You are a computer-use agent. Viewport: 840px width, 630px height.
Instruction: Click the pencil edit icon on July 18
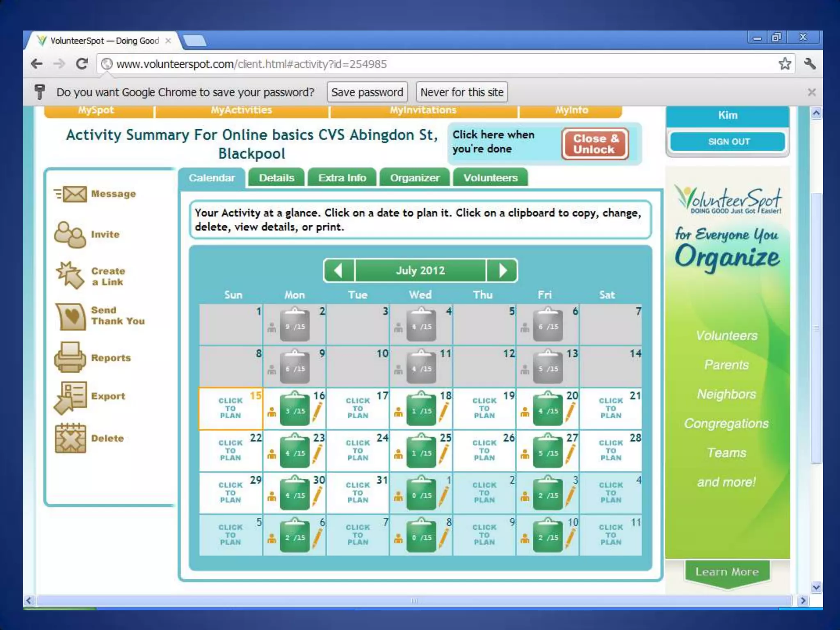[x=443, y=411]
